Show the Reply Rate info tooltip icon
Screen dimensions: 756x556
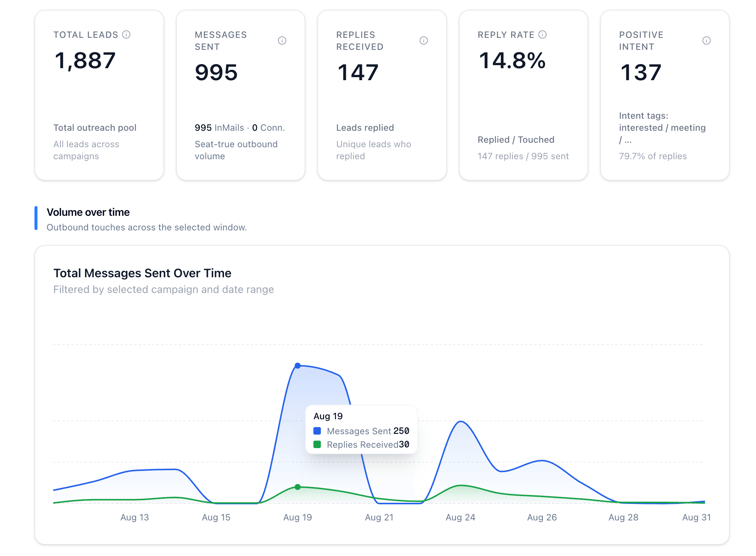[542, 34]
